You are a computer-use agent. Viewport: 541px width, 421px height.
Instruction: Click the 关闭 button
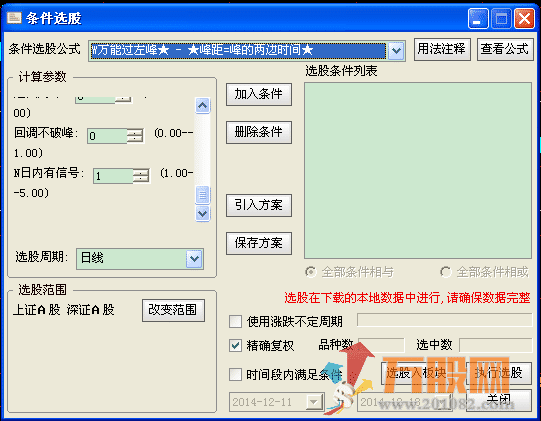tap(499, 400)
